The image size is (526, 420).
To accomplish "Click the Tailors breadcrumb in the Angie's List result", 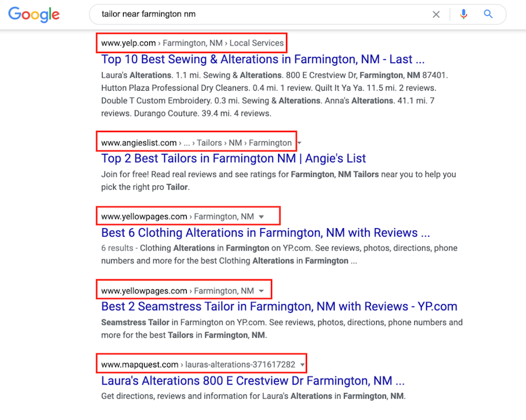I will pos(209,142).
